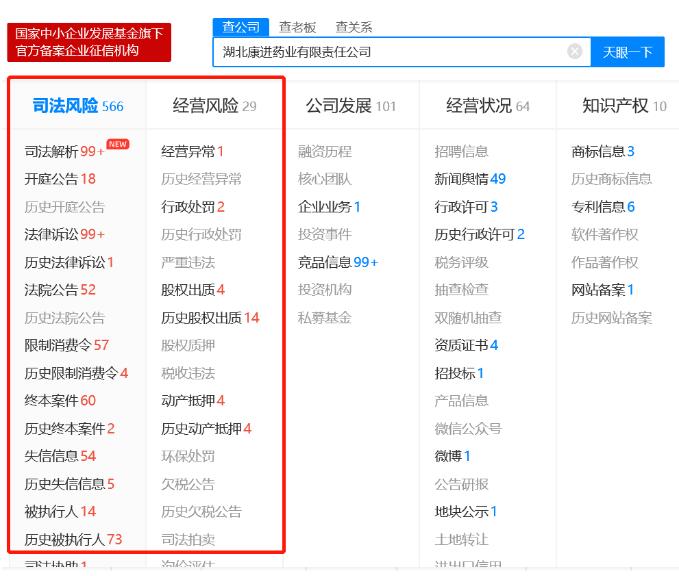Open 历史股权出质 14 entries
679x576 pixels.
pyautogui.click(x=210, y=318)
